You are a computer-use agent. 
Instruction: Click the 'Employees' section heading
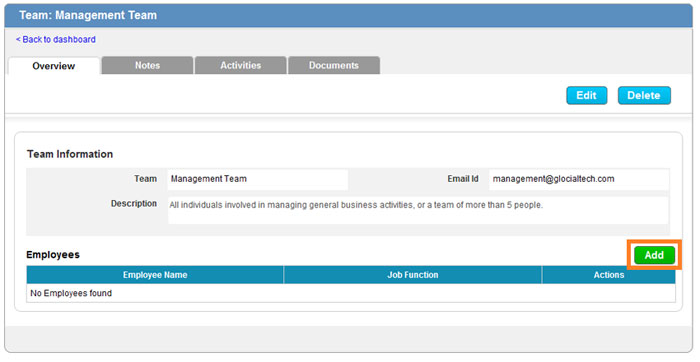(53, 254)
